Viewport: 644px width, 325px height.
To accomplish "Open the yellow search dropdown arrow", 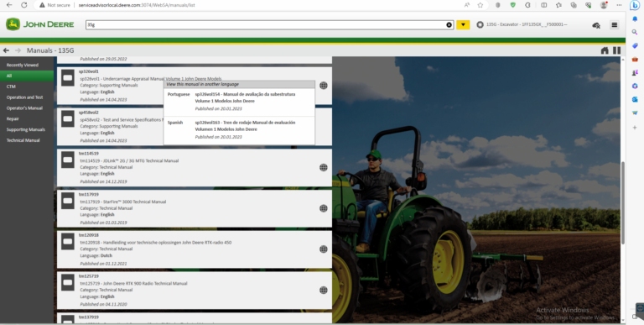I will pyautogui.click(x=463, y=24).
